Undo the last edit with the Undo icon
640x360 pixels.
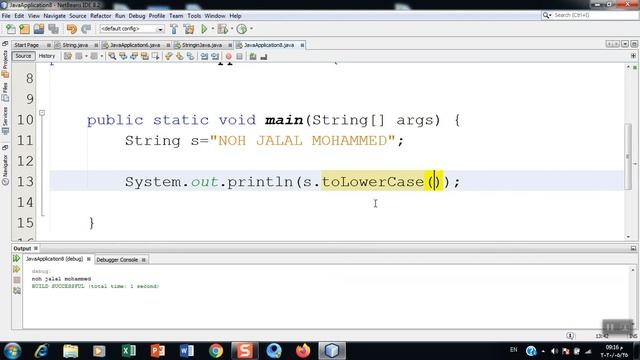71,29
